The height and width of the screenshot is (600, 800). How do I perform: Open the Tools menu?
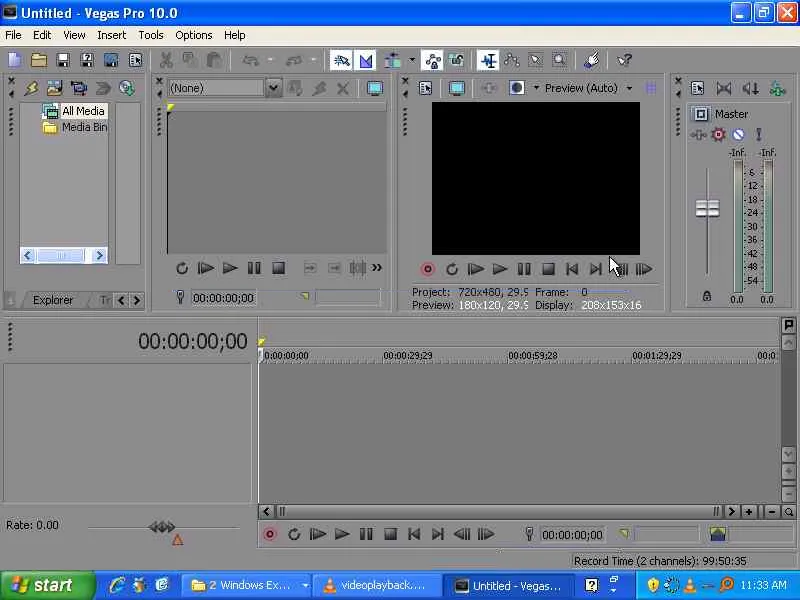pyautogui.click(x=151, y=35)
